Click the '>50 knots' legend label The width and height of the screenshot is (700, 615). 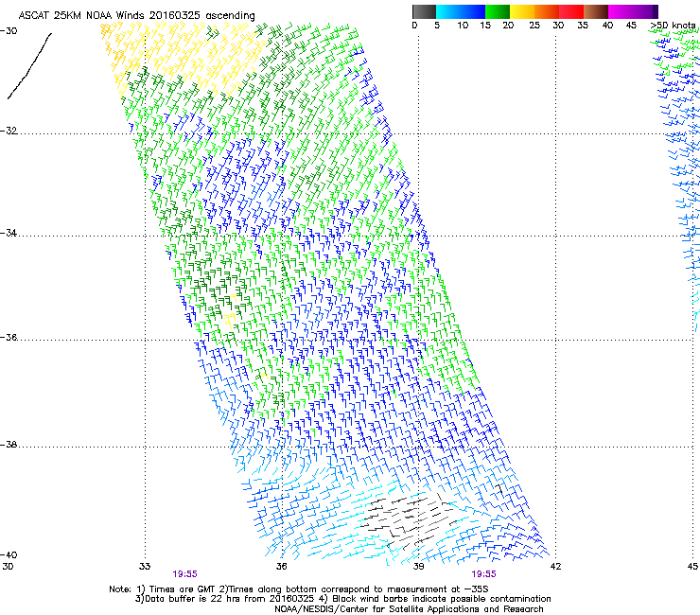(673, 26)
